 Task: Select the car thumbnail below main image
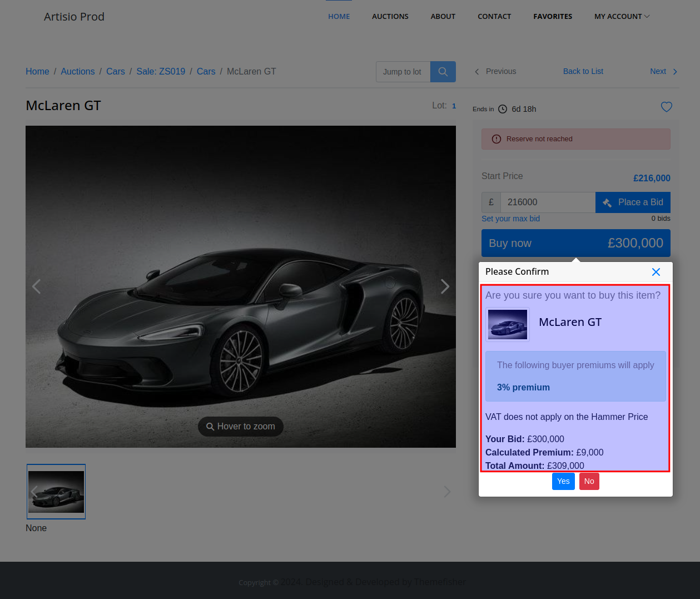point(56,492)
